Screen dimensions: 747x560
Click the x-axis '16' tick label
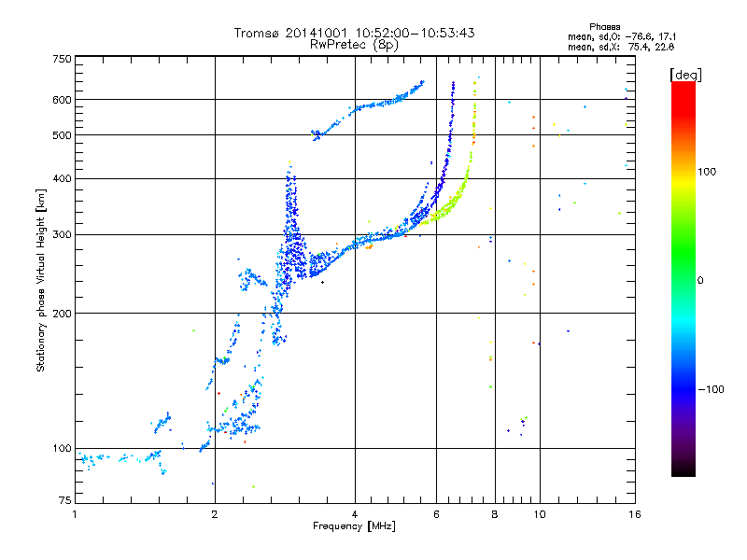pos(635,514)
